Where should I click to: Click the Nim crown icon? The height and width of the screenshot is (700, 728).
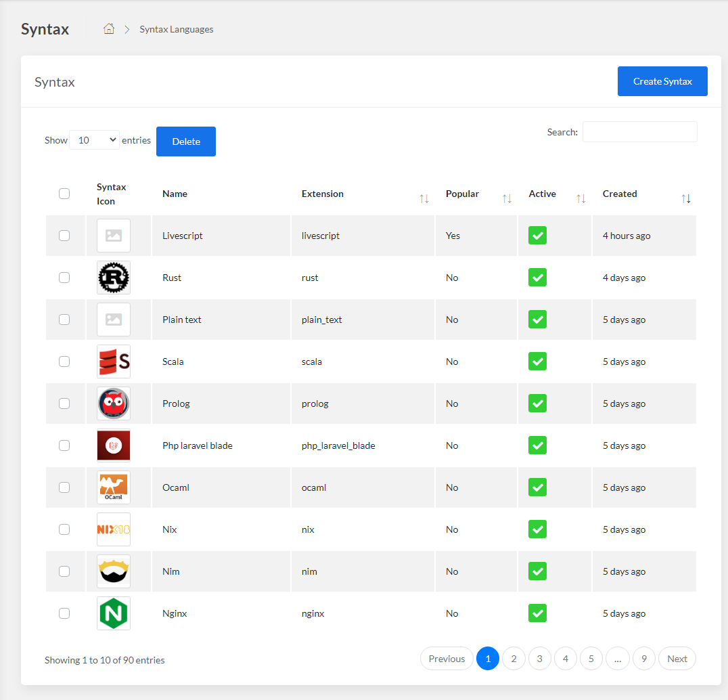click(x=114, y=571)
